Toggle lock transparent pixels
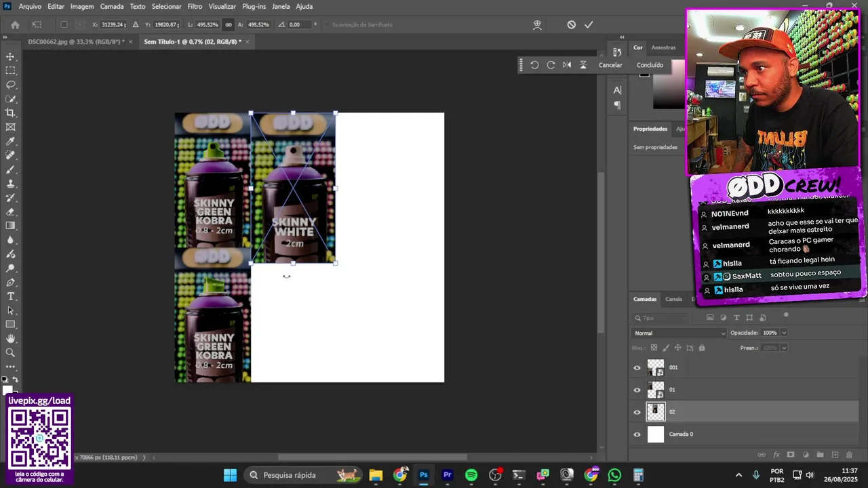 [x=654, y=348]
